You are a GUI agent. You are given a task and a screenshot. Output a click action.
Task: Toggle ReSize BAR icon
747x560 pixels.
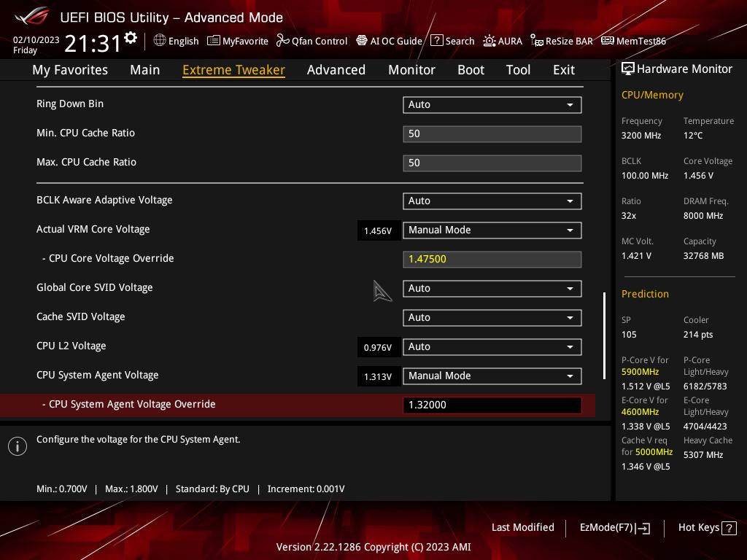pyautogui.click(x=537, y=41)
